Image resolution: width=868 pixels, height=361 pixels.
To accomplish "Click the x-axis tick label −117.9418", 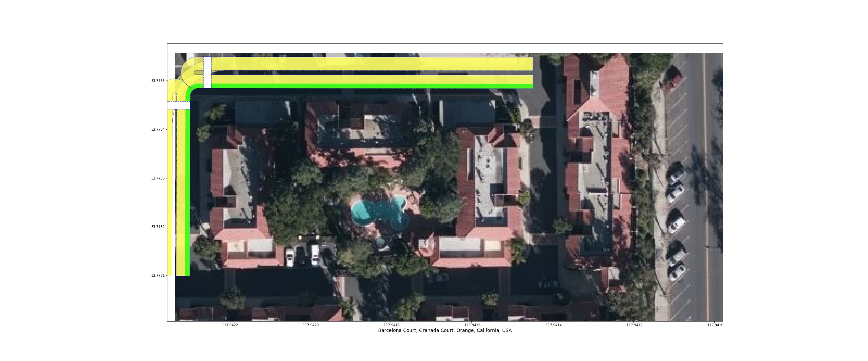I will click(391, 325).
